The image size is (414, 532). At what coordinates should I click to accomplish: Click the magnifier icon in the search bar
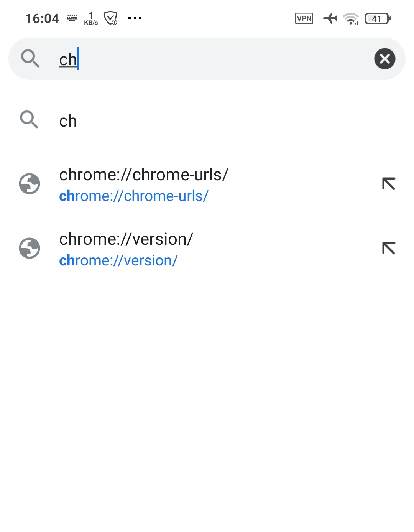coord(30,58)
